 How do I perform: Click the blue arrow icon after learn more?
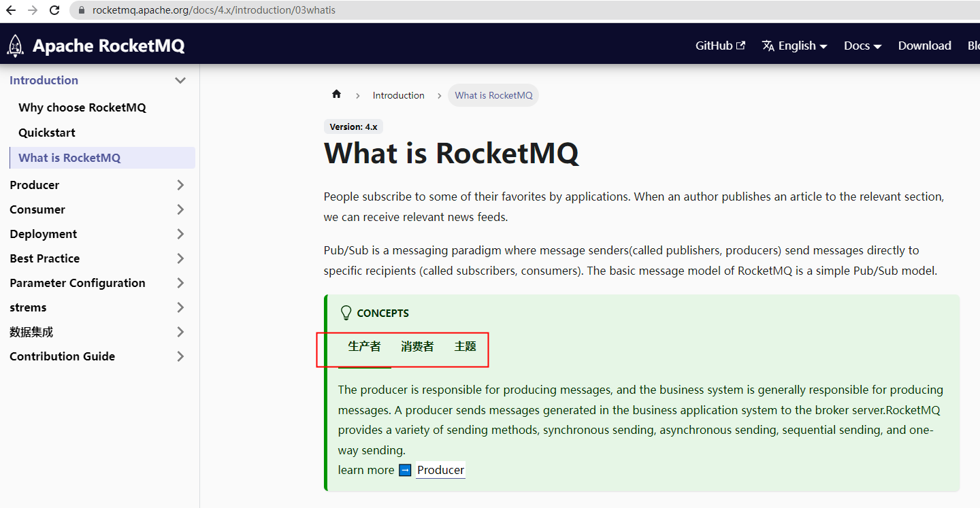[x=405, y=470]
